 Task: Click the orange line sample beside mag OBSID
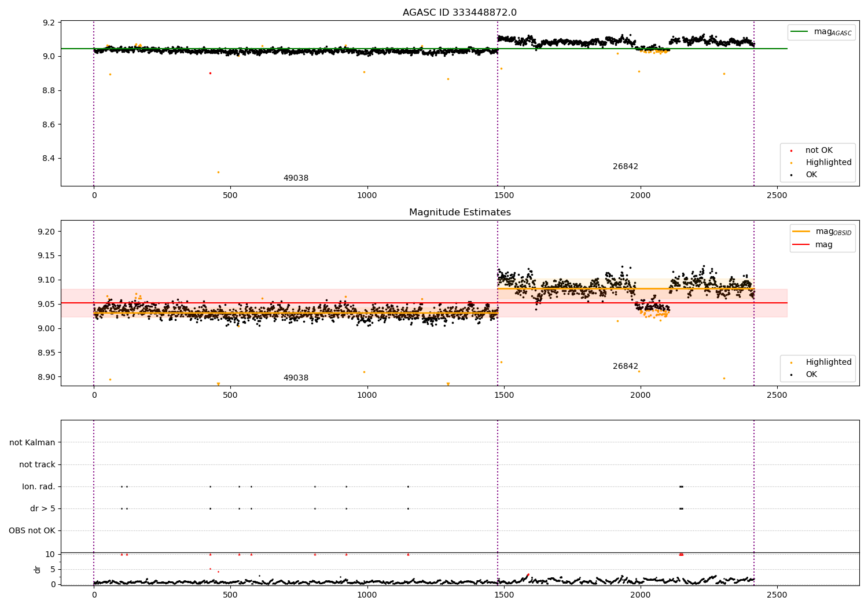coord(801,231)
